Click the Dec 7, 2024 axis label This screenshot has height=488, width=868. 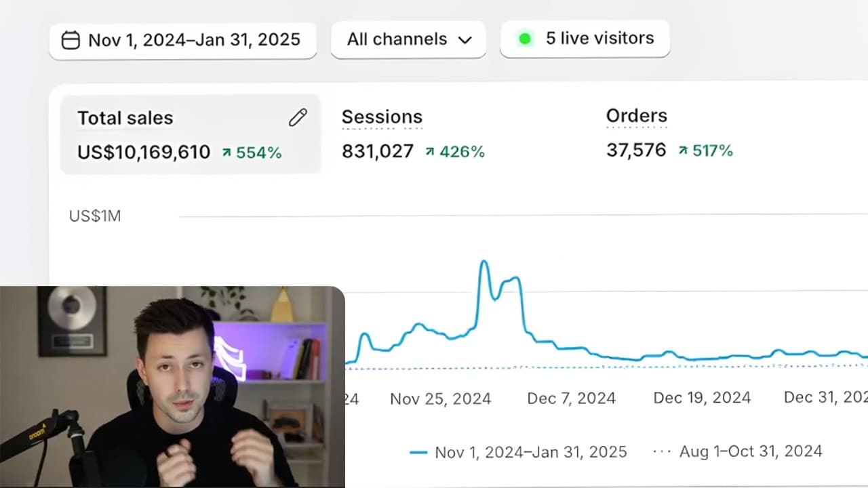pyautogui.click(x=572, y=398)
